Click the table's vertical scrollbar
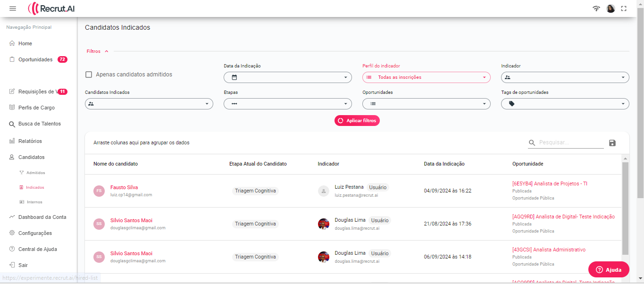 coord(625,208)
